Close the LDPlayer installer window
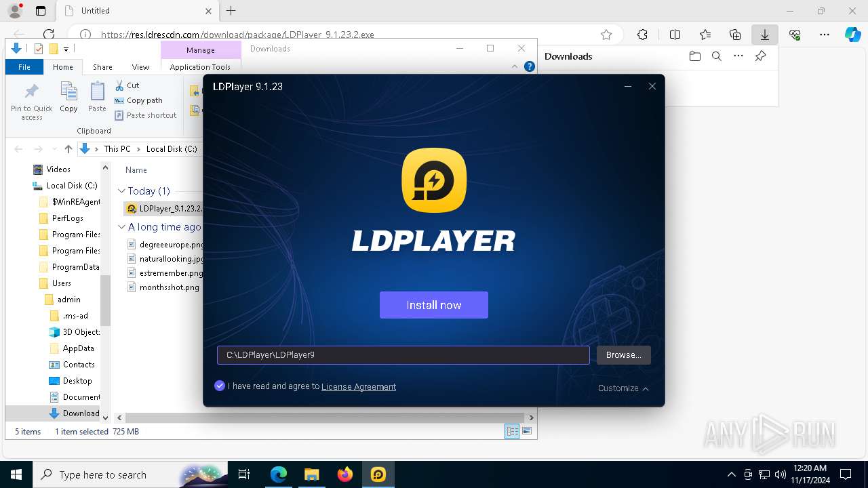 tap(652, 86)
